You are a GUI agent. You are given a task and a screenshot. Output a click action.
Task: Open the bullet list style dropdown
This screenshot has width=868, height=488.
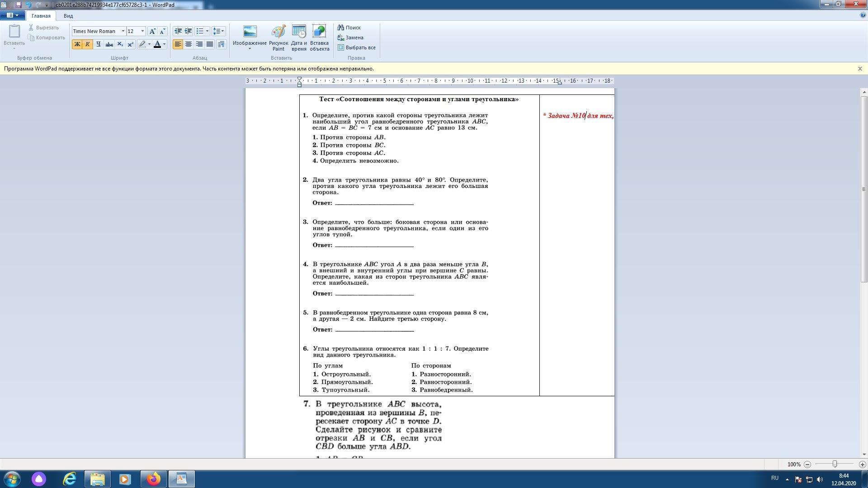207,31
